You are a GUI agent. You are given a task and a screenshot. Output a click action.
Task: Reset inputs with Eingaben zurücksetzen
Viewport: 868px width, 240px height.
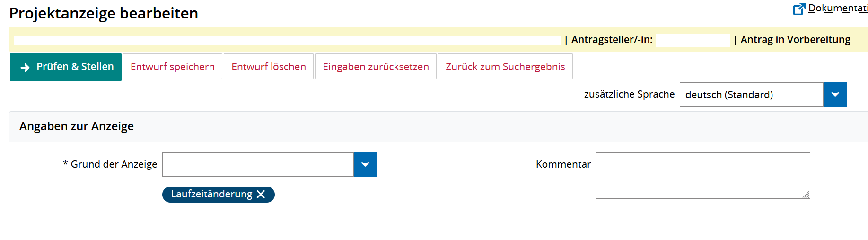click(x=376, y=67)
